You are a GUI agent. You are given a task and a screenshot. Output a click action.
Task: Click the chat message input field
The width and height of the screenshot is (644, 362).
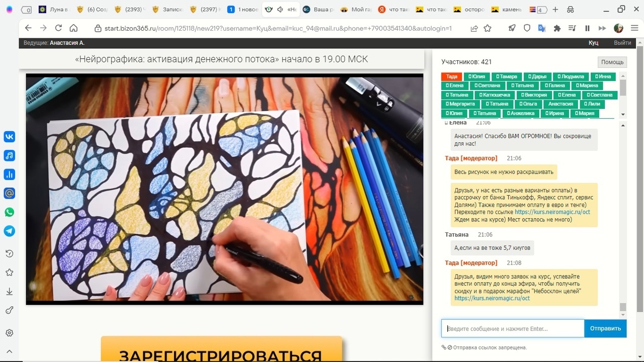pyautogui.click(x=511, y=328)
